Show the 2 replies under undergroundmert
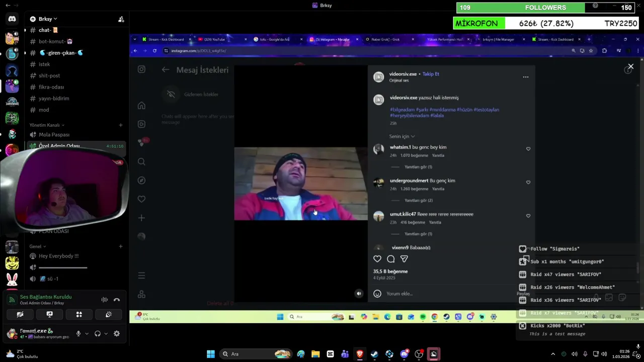 coord(419,200)
